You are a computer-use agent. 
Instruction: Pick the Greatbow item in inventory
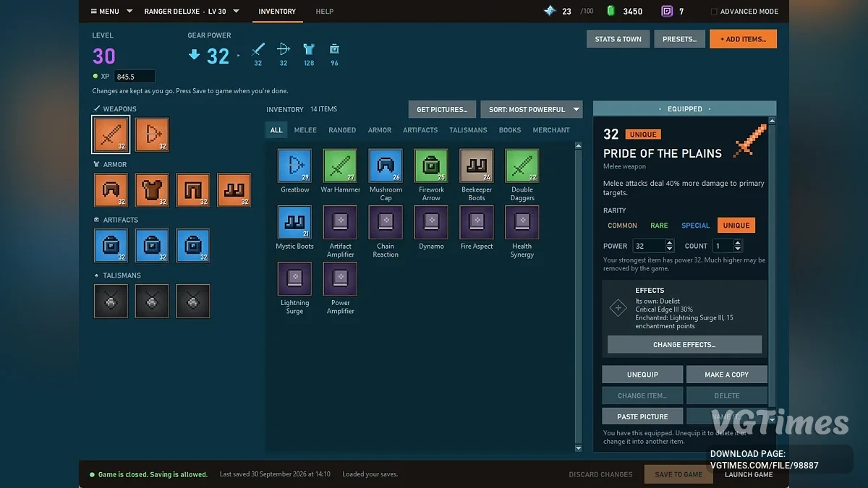click(294, 166)
